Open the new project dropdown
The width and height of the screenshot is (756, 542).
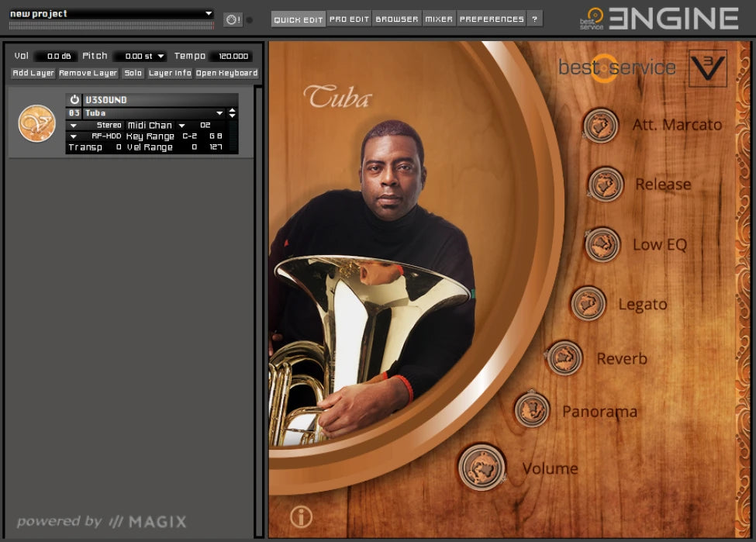click(208, 14)
